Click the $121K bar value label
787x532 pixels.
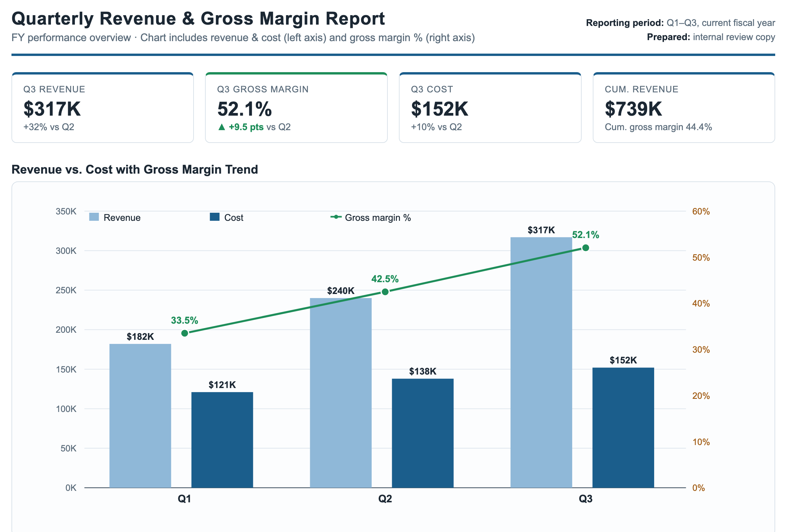click(222, 385)
